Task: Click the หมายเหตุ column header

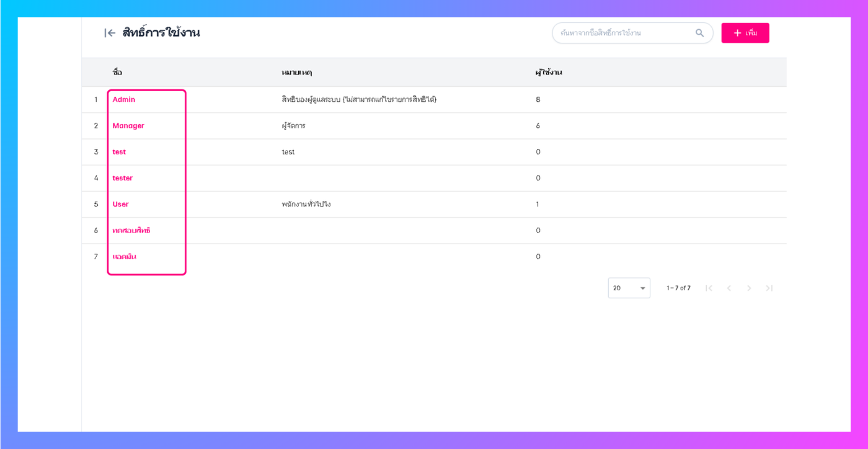Action: pyautogui.click(x=296, y=73)
